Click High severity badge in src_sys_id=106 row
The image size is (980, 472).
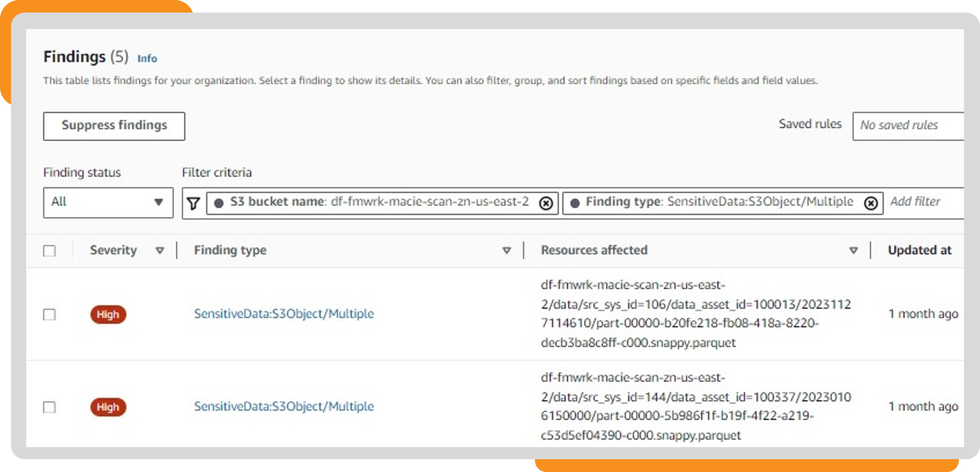108,314
